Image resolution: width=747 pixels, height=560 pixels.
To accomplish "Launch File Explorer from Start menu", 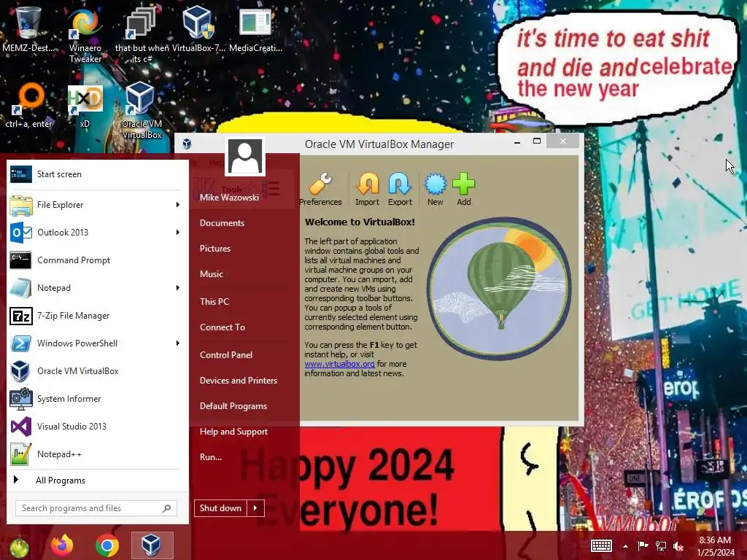I will [x=90, y=205].
